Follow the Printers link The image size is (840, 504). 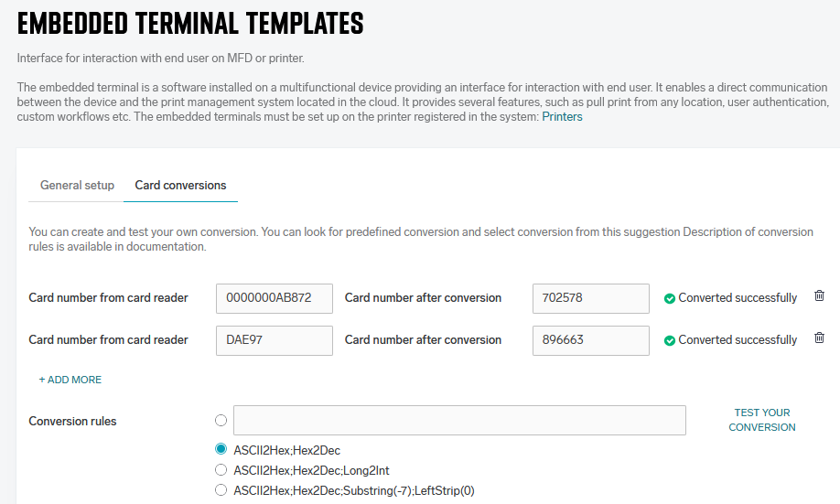562,117
